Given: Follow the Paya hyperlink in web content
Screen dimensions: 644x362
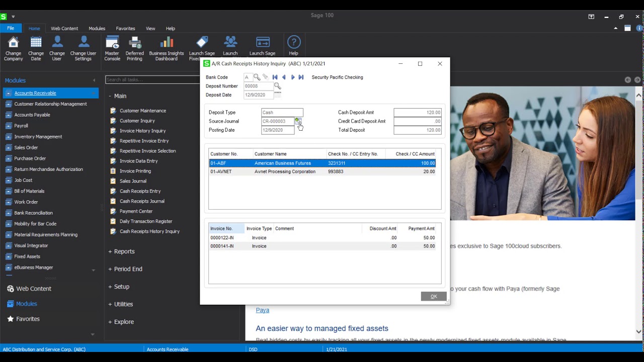Looking at the screenshot, I should tap(263, 310).
